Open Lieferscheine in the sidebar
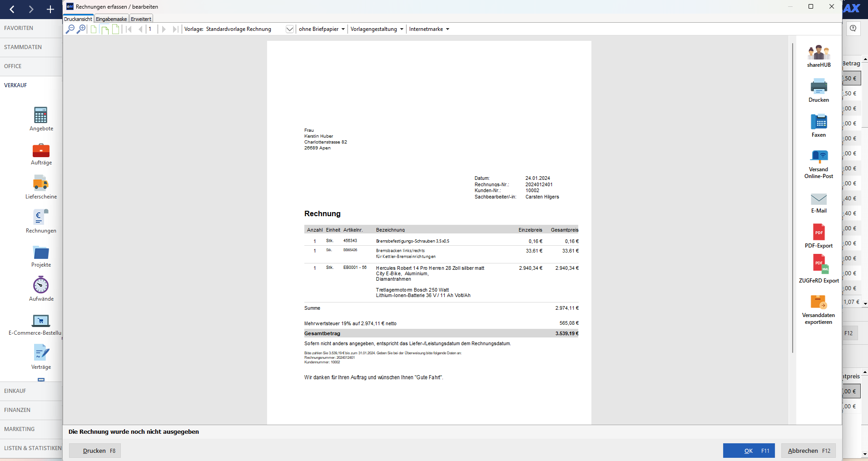The image size is (868, 461). coord(41,187)
